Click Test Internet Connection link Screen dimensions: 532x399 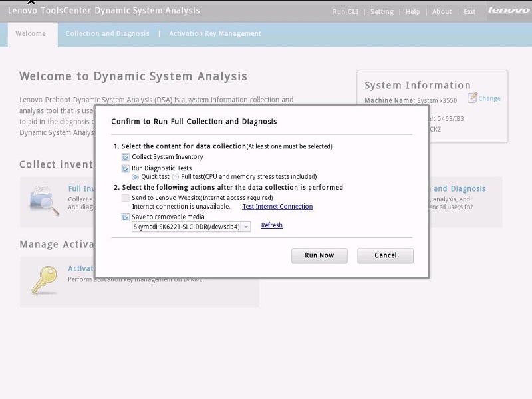(277, 207)
